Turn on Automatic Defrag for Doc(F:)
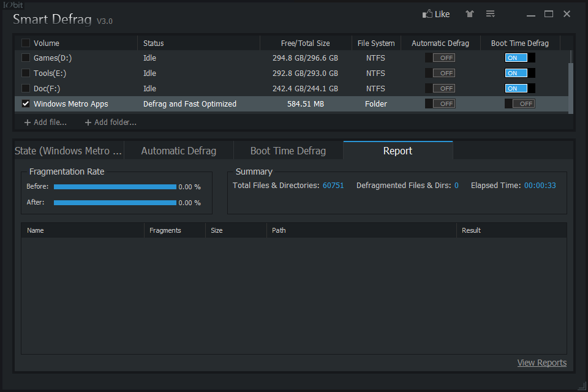Screen dimensions: 588x392 point(440,89)
